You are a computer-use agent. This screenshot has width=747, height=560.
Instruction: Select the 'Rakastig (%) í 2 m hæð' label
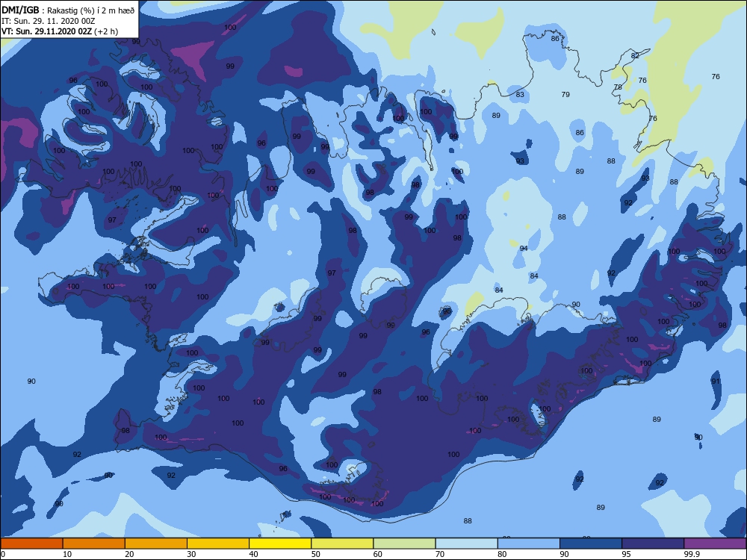click(91, 10)
